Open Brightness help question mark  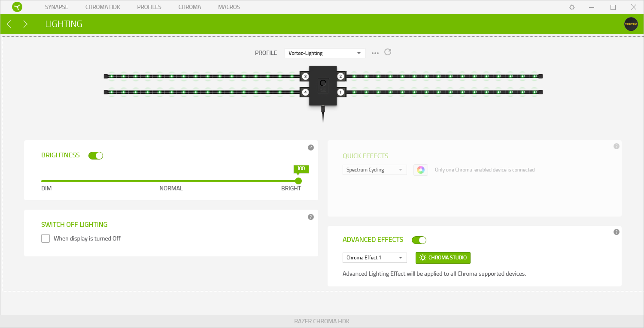coord(311,147)
